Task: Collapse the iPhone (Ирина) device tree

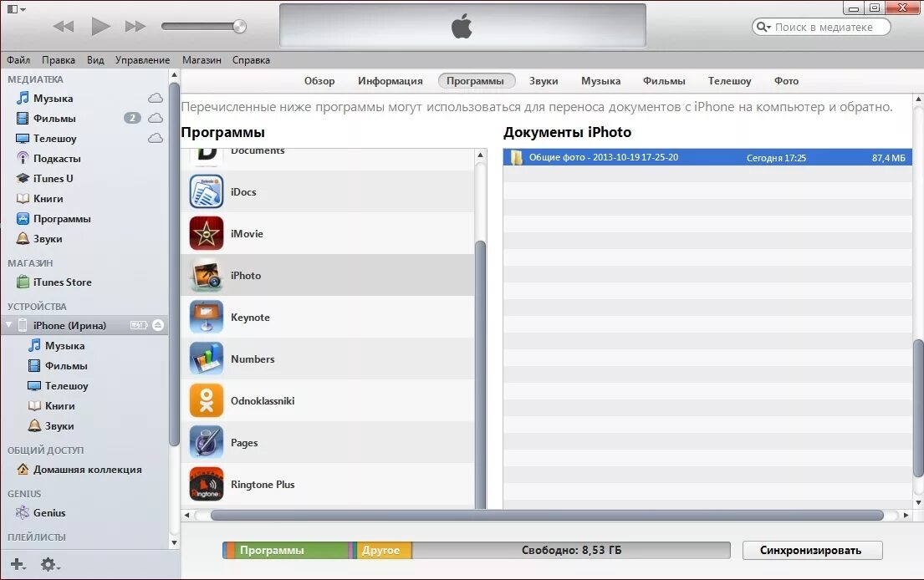Action: (9, 324)
